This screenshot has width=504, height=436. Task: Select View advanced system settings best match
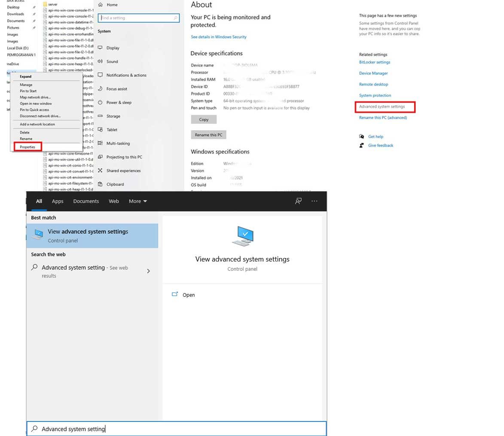[92, 235]
